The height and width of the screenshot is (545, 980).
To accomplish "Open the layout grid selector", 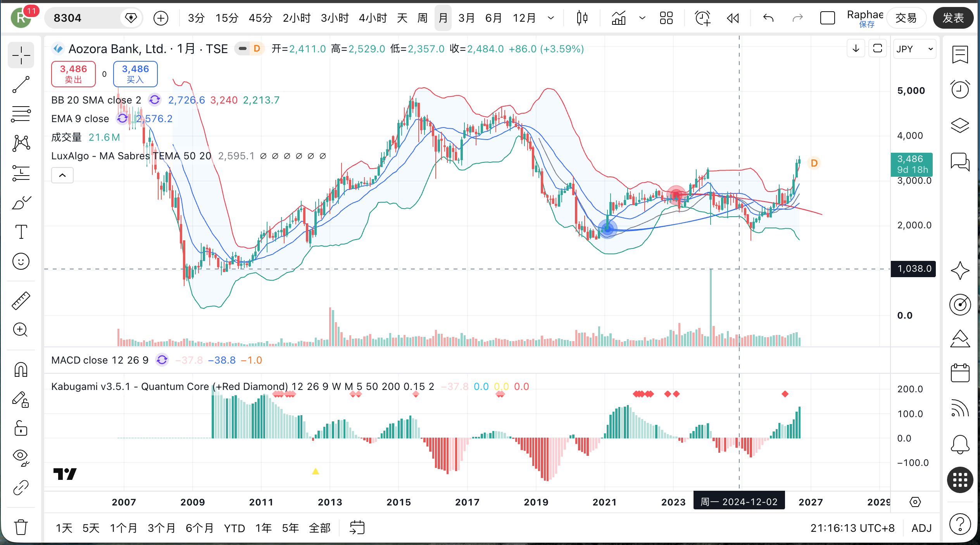I will (x=666, y=18).
